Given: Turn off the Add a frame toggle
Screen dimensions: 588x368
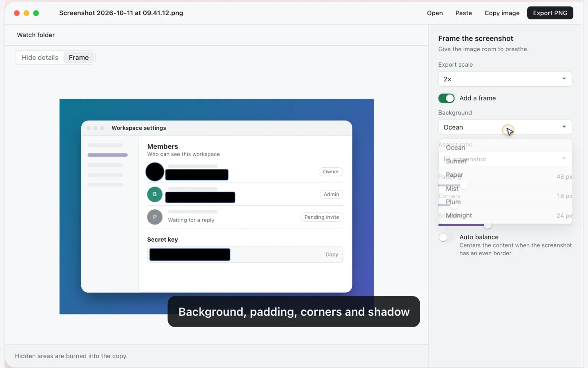Looking at the screenshot, I should pyautogui.click(x=446, y=98).
